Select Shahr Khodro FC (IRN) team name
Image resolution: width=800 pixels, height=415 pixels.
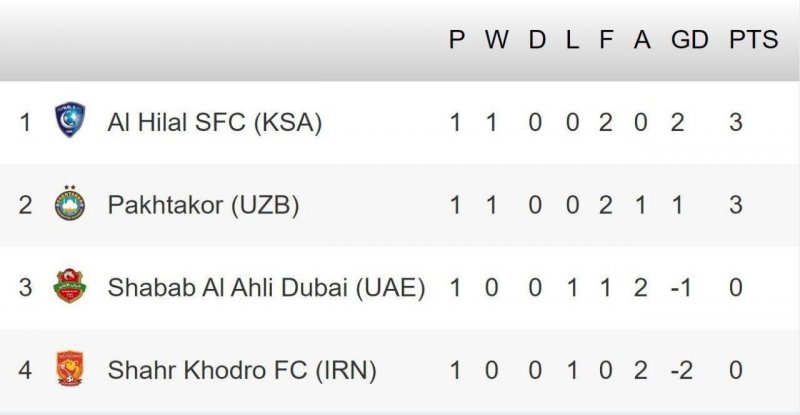point(241,370)
